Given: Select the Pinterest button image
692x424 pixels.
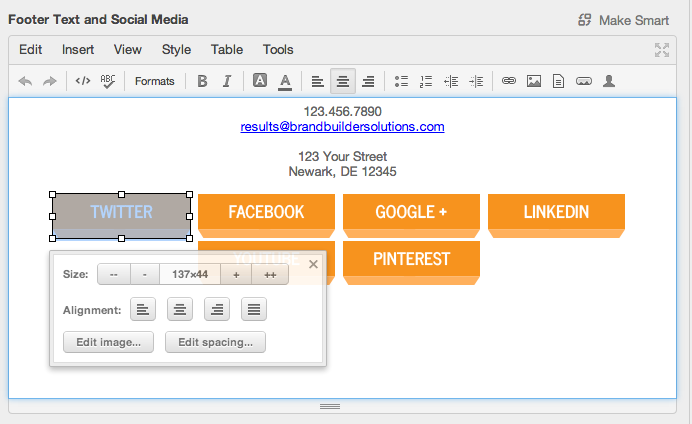Looking at the screenshot, I should (x=411, y=263).
